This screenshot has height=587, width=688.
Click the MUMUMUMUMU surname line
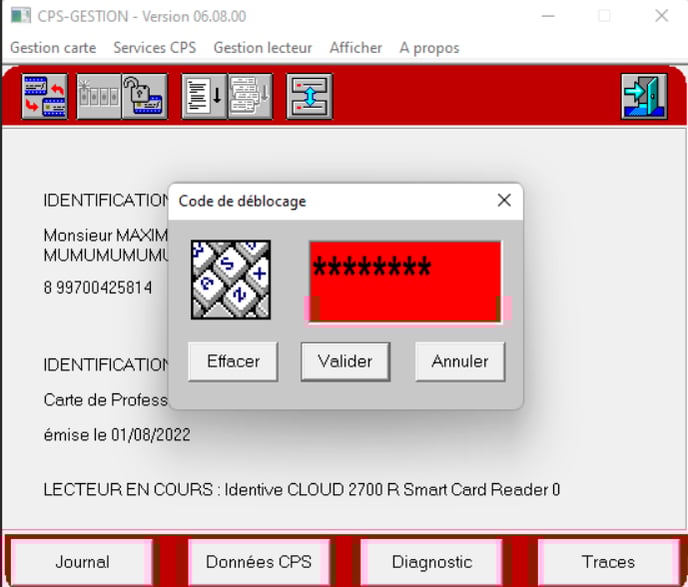(106, 255)
